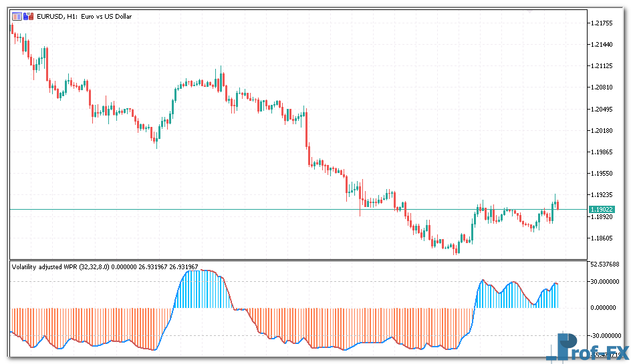Open the Depth of Market icon
Screen dimensions: 631x364
17,16
